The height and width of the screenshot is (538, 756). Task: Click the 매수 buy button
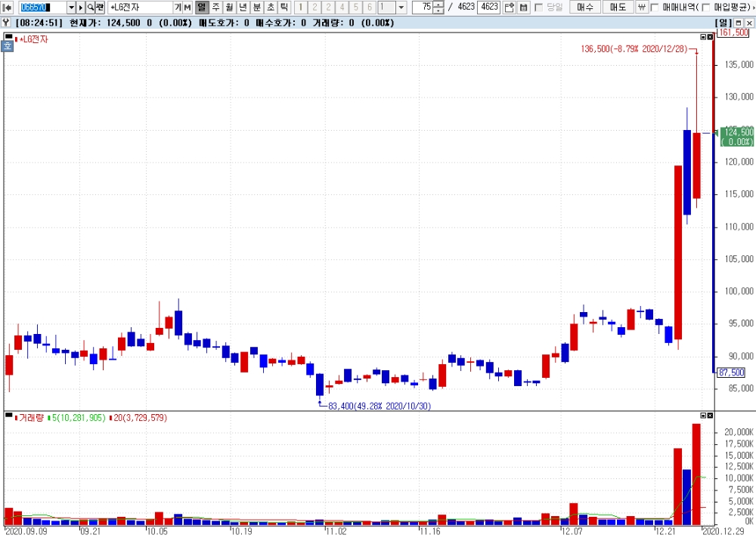click(x=585, y=8)
